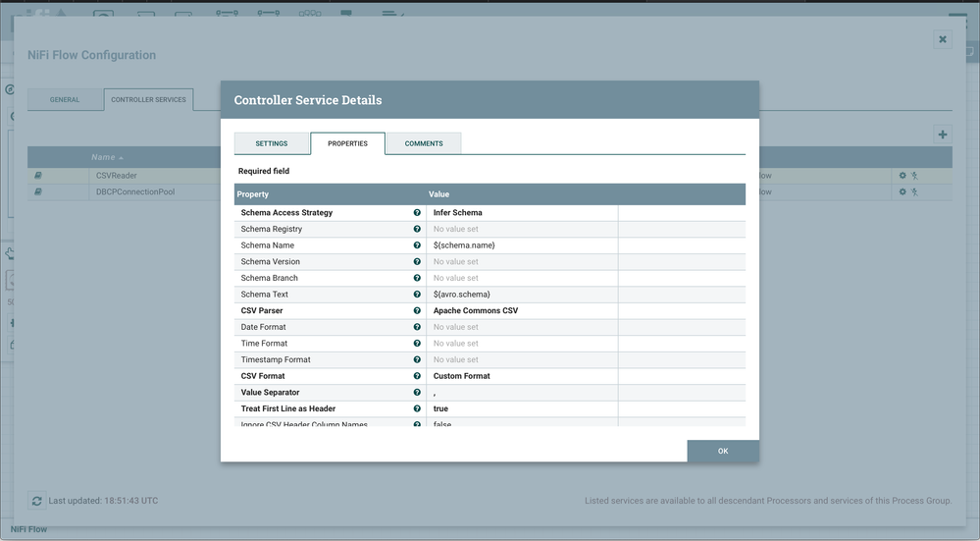Open help for CSV Format property

(x=417, y=376)
